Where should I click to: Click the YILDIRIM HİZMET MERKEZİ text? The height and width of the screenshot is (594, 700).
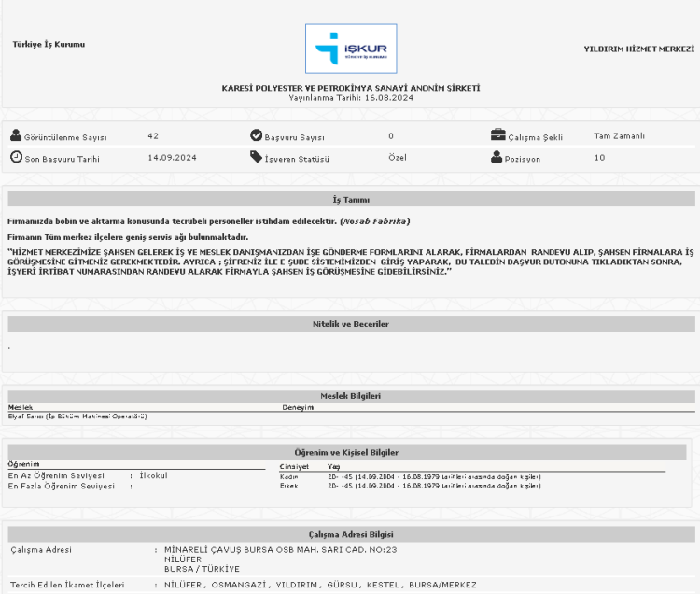[x=639, y=49]
